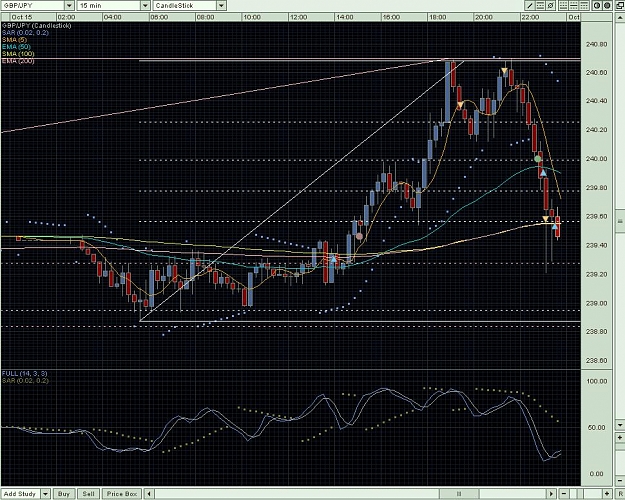Click the Buy button
The image size is (625, 500).
(64, 494)
